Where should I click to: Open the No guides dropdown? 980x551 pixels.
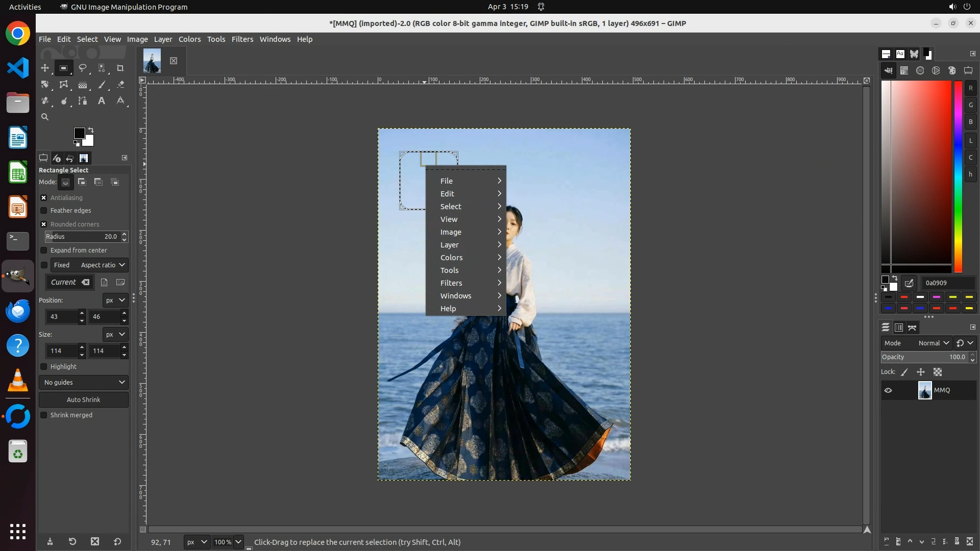coord(84,382)
